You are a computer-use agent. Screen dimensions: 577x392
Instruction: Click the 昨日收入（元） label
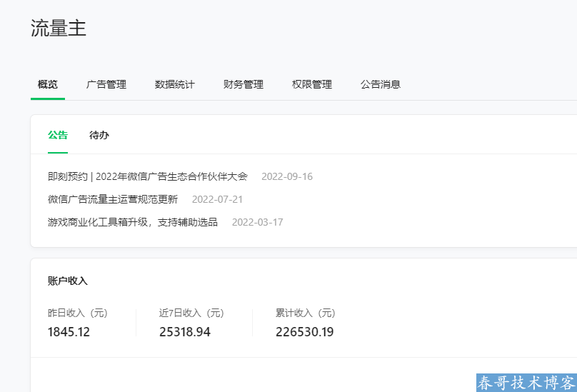coord(78,313)
